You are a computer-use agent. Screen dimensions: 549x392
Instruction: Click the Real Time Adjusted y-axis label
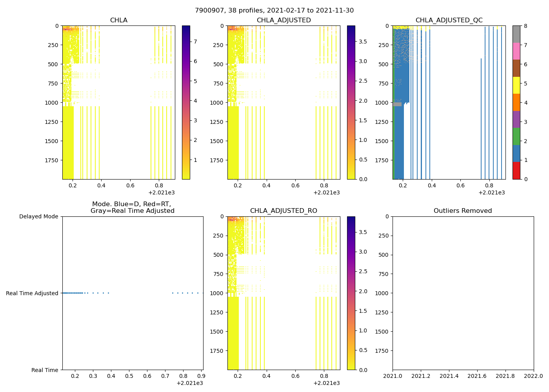point(32,293)
